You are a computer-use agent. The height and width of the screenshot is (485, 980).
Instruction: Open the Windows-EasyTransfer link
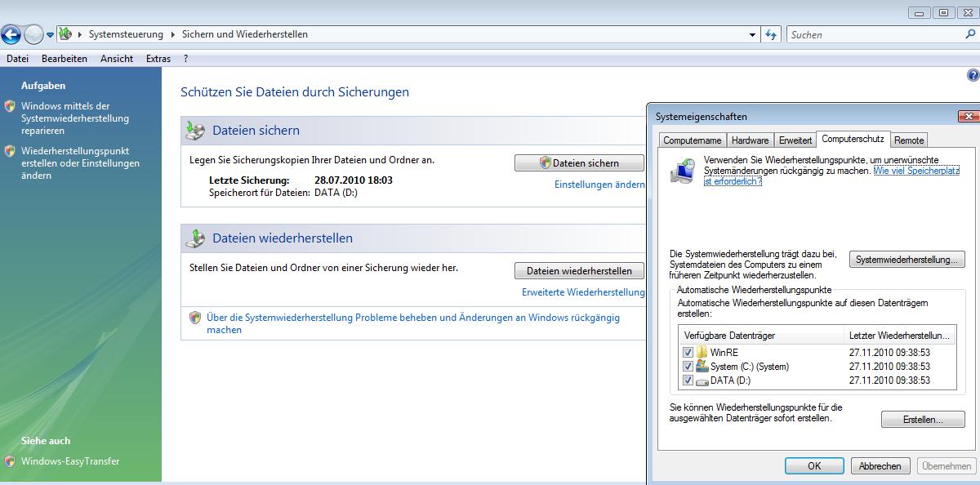70,461
